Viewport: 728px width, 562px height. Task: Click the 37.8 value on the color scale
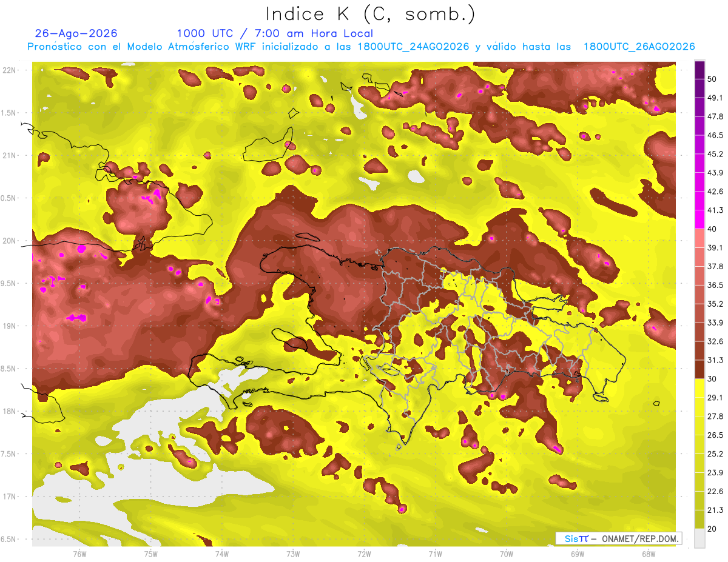715,267
